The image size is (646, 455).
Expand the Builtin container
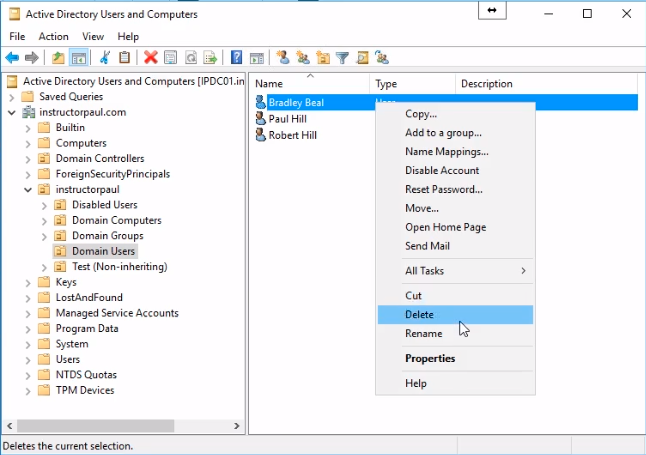coord(28,128)
